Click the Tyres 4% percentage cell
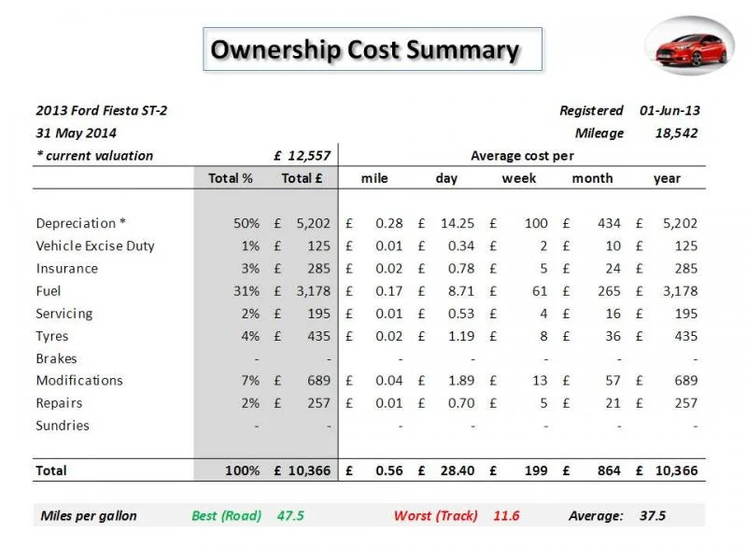Image resolution: width=747 pixels, height=560 pixels. [250, 336]
